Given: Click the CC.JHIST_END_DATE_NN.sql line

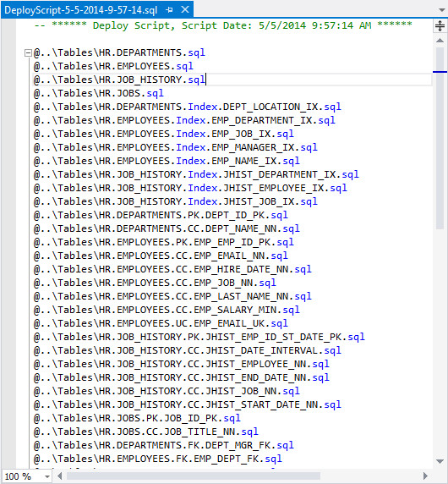Looking at the screenshot, I should coord(182,378).
